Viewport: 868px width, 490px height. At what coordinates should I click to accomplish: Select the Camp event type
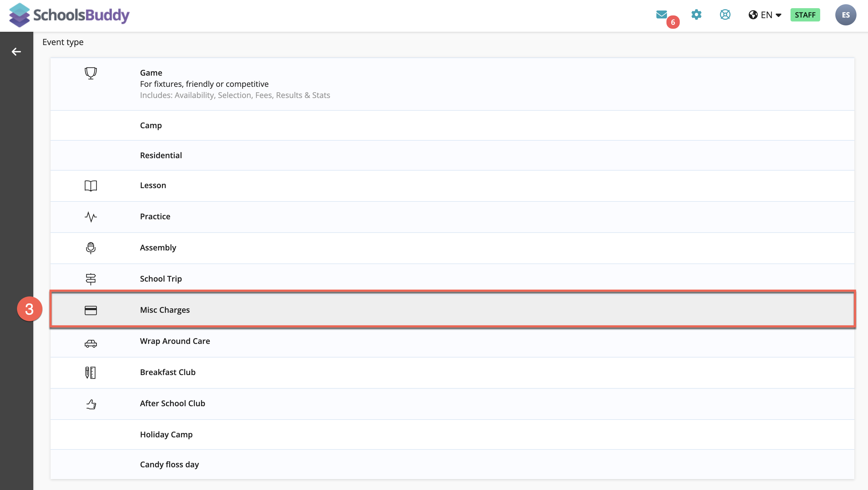pyautogui.click(x=452, y=125)
